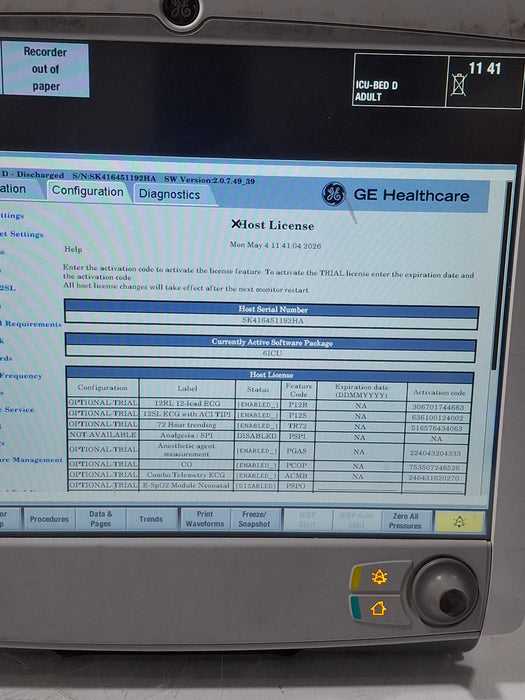The height and width of the screenshot is (700, 525).
Task: Select Print Waveforms button
Action: pyautogui.click(x=204, y=519)
